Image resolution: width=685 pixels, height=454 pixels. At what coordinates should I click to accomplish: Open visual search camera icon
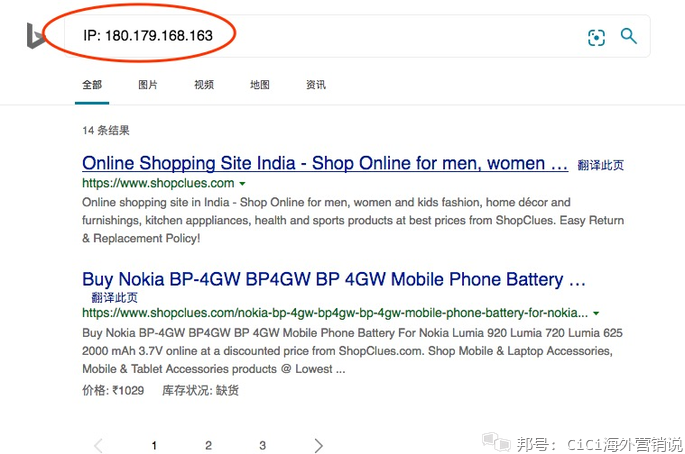596,38
